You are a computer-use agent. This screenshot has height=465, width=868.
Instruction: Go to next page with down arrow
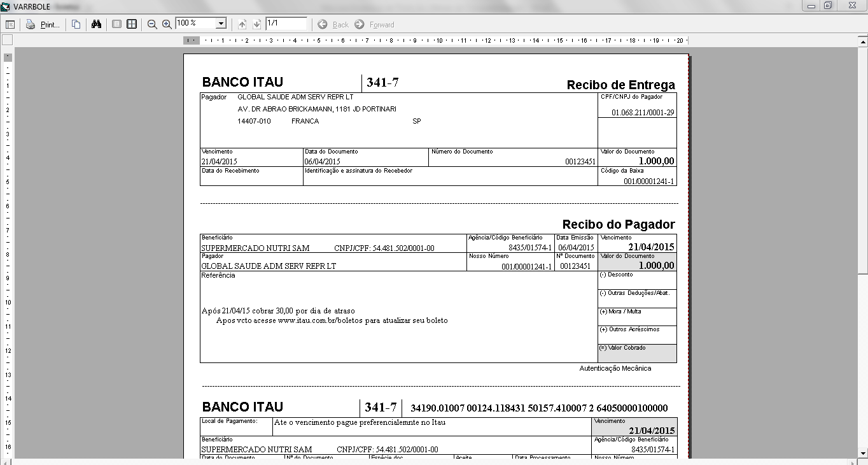click(256, 24)
